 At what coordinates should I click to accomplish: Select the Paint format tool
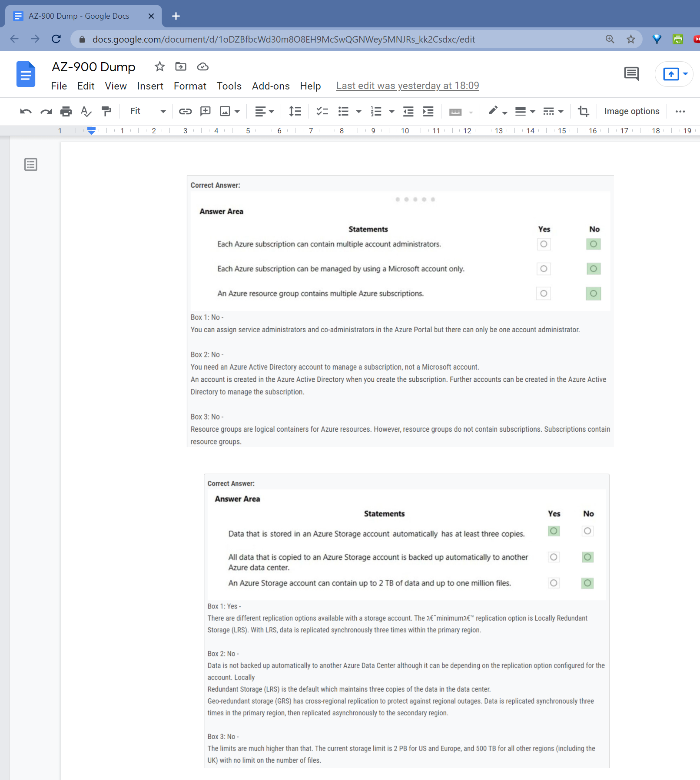pos(106,112)
